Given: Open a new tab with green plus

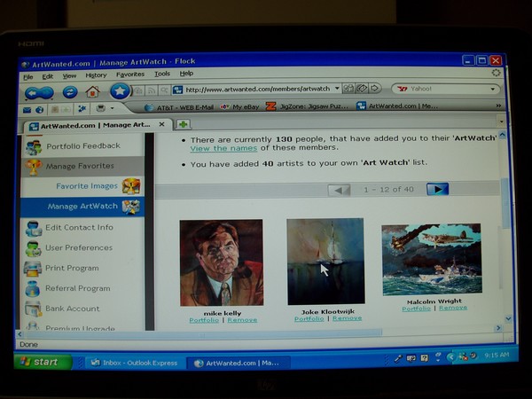Looking at the screenshot, I should tap(183, 124).
